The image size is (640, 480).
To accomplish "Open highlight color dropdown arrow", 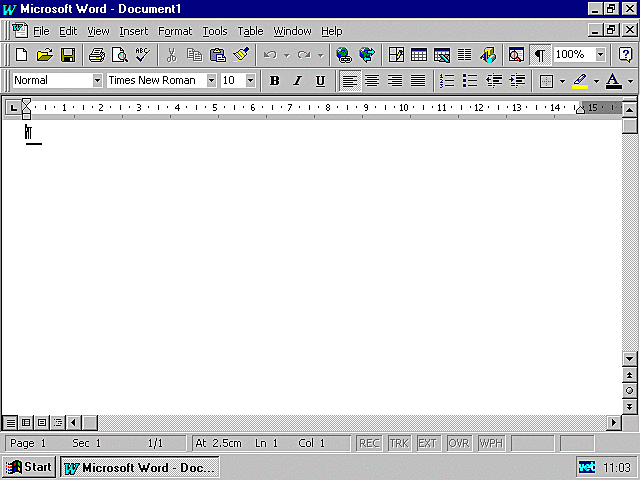I will [x=596, y=81].
